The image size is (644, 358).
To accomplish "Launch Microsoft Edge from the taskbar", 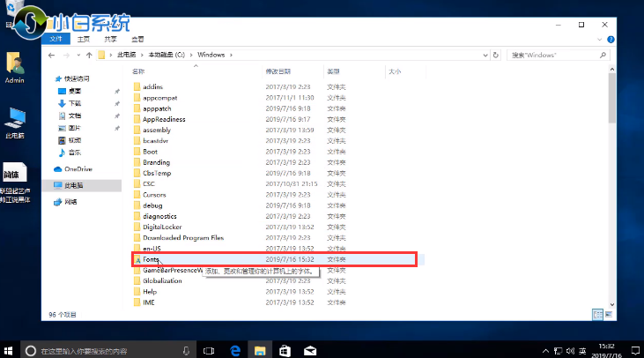I will 235,351.
